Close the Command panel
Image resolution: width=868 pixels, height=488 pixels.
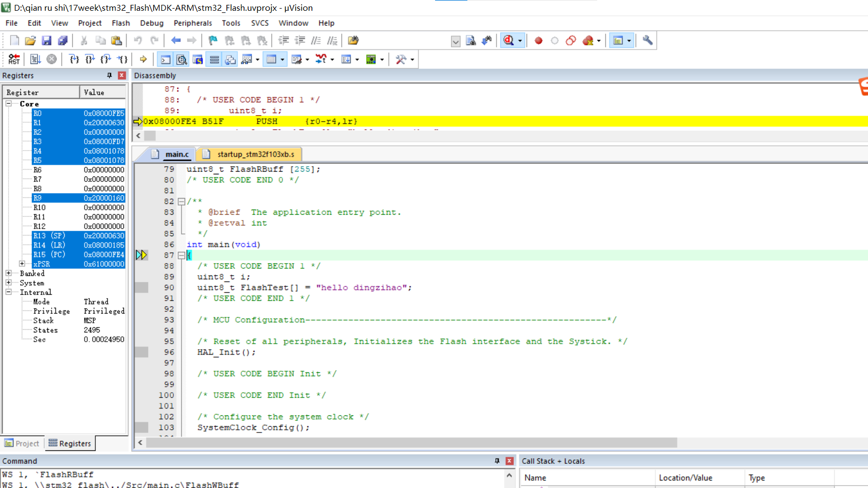[x=509, y=461]
